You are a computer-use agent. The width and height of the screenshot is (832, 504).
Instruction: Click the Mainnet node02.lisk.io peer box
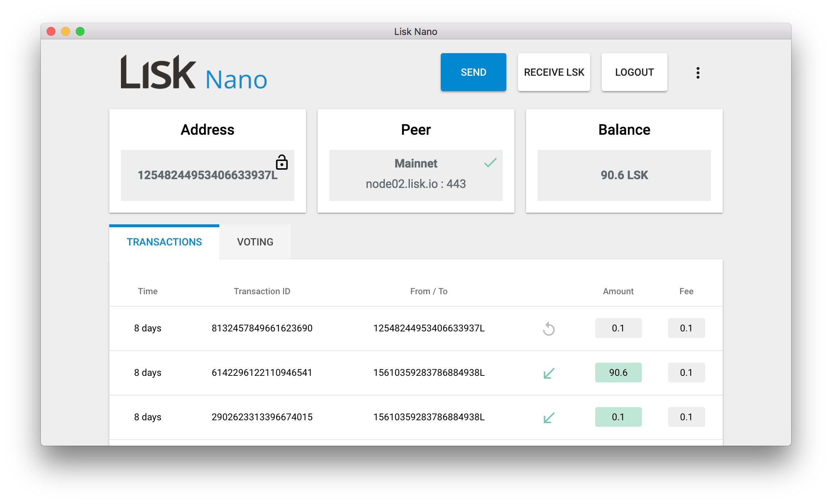click(x=416, y=175)
